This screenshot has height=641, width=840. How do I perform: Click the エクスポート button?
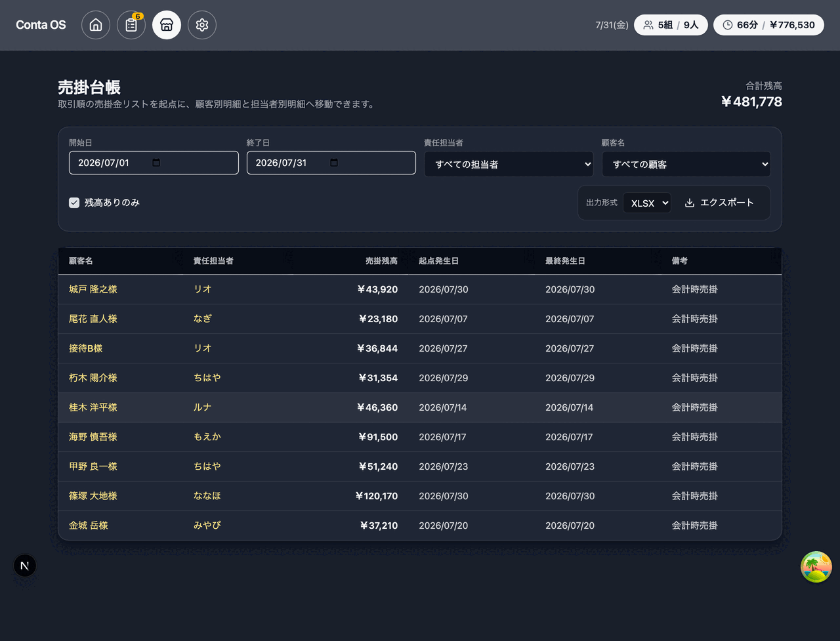coord(719,203)
